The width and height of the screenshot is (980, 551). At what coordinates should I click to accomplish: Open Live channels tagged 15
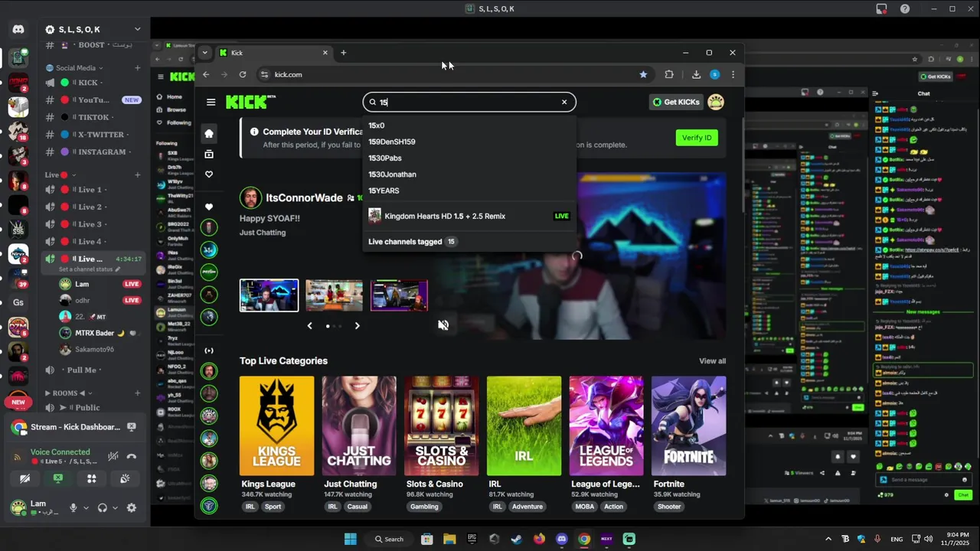click(x=413, y=241)
